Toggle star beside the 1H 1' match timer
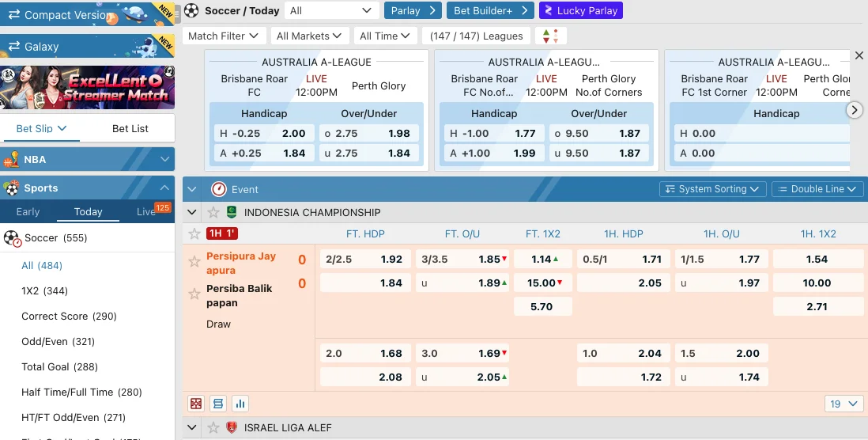Image resolution: width=868 pixels, height=440 pixels. coord(194,234)
